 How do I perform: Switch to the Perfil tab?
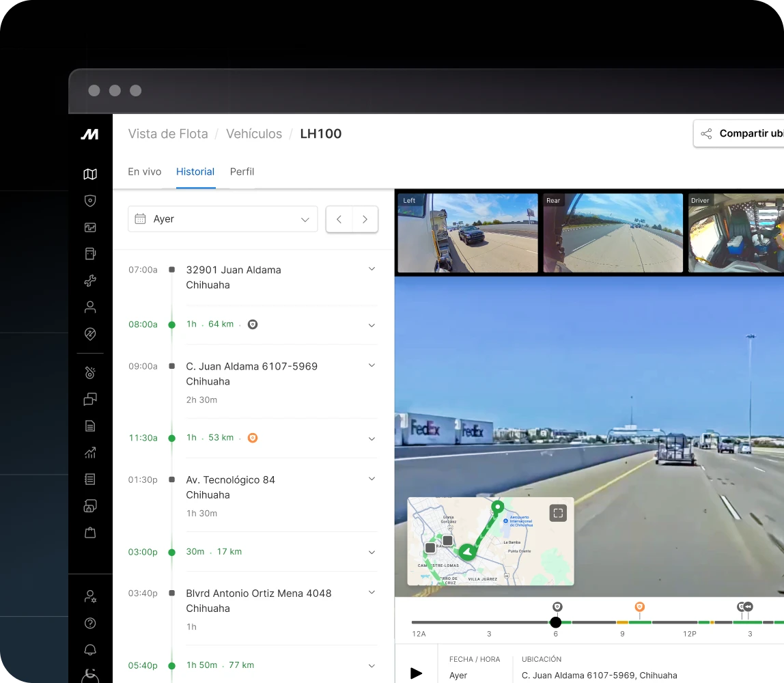[x=242, y=172]
